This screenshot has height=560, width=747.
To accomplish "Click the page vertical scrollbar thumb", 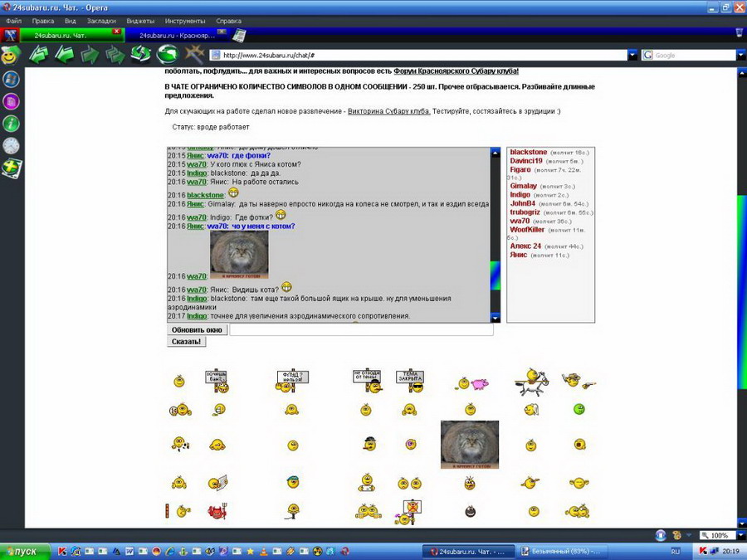I will pos(742,292).
